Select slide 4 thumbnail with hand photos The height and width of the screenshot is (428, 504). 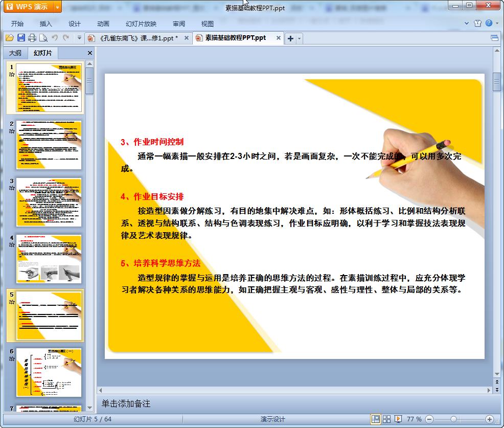[49, 259]
